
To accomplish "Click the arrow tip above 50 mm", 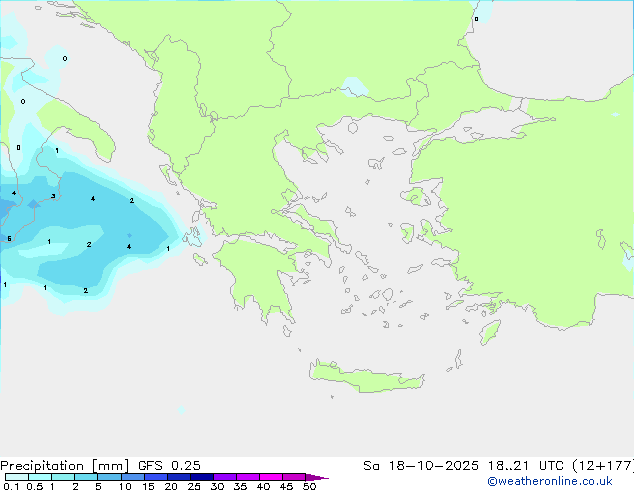I will (317, 477).
